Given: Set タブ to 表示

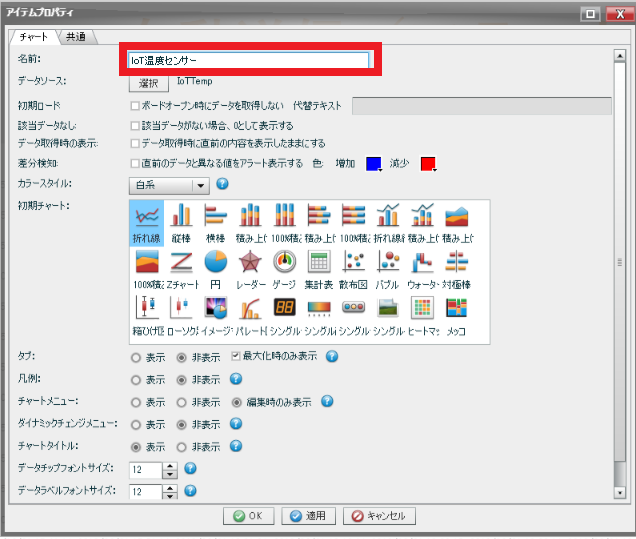Looking at the screenshot, I should pos(136,358).
